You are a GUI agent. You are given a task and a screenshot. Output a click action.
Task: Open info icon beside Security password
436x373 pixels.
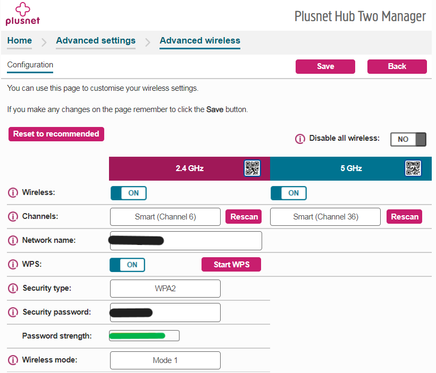(x=13, y=312)
